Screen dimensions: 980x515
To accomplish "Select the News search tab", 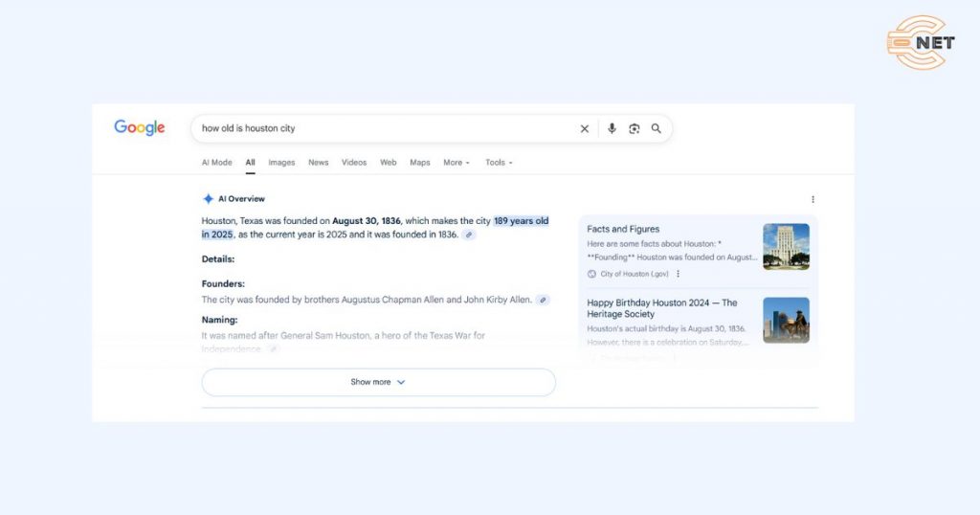I will pyautogui.click(x=318, y=163).
